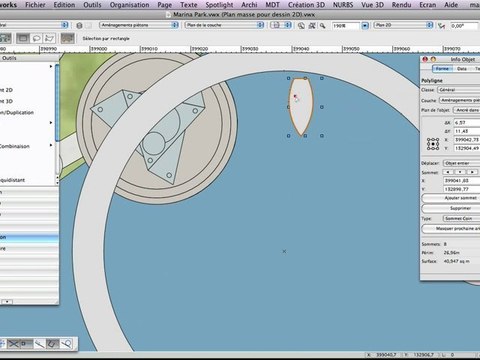
Task: Click the Polyligne object type label
Action: coord(432,81)
